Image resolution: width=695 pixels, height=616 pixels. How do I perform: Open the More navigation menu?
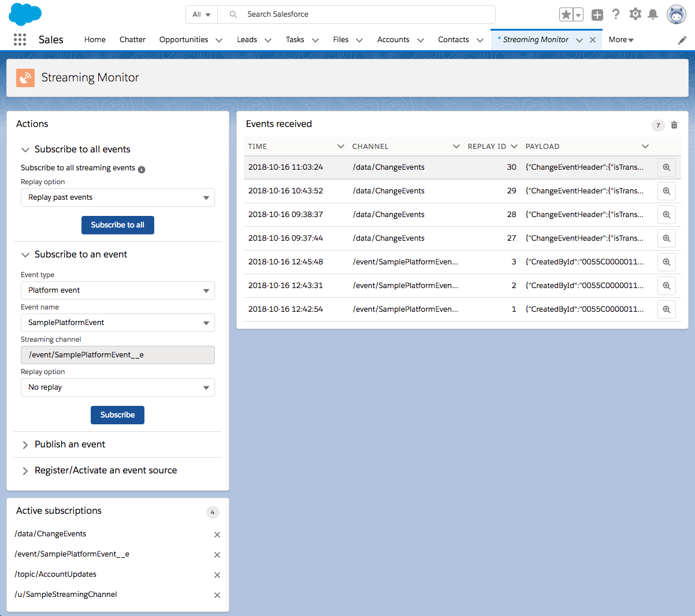click(x=621, y=40)
